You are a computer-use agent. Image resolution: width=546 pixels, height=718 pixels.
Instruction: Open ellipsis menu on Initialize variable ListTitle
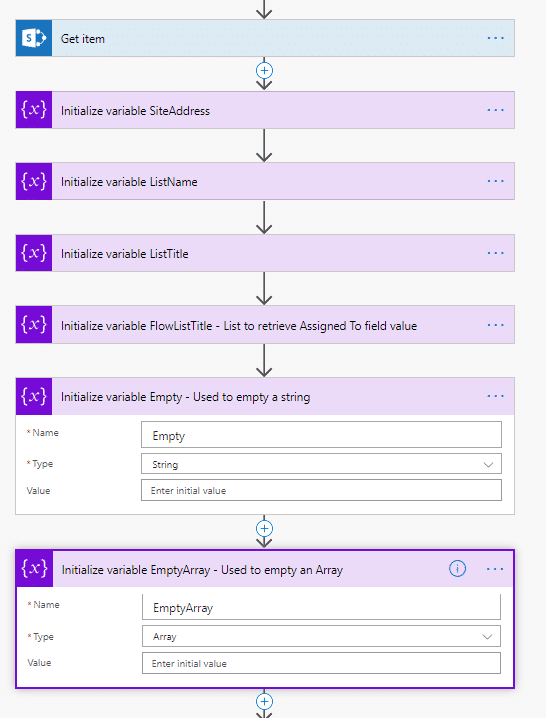click(496, 253)
